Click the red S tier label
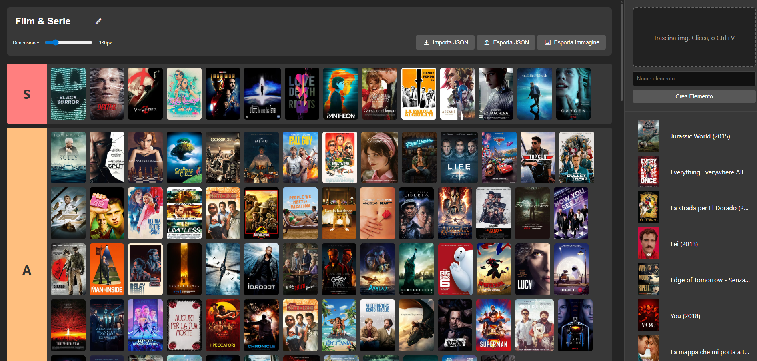The image size is (757, 361). pyautogui.click(x=27, y=94)
